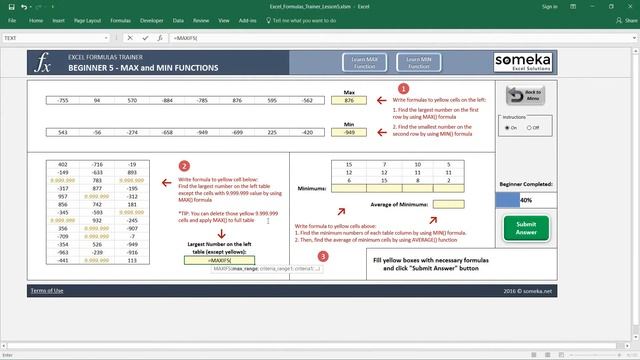Click the zoom slider in the status bar
Image resolution: width=640 pixels, height=360 pixels.
(594, 355)
